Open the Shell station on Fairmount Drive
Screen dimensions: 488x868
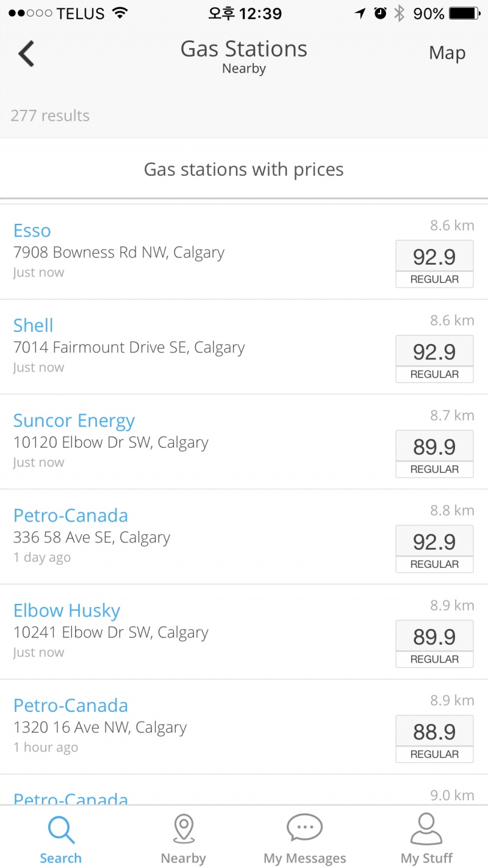click(34, 325)
